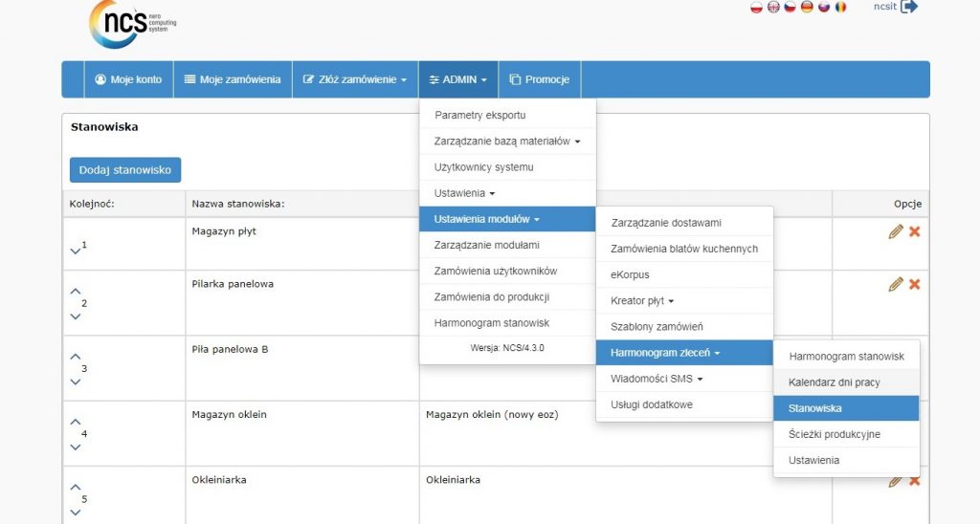Select the British flag language icon
The image size is (980, 524).
[x=773, y=7]
